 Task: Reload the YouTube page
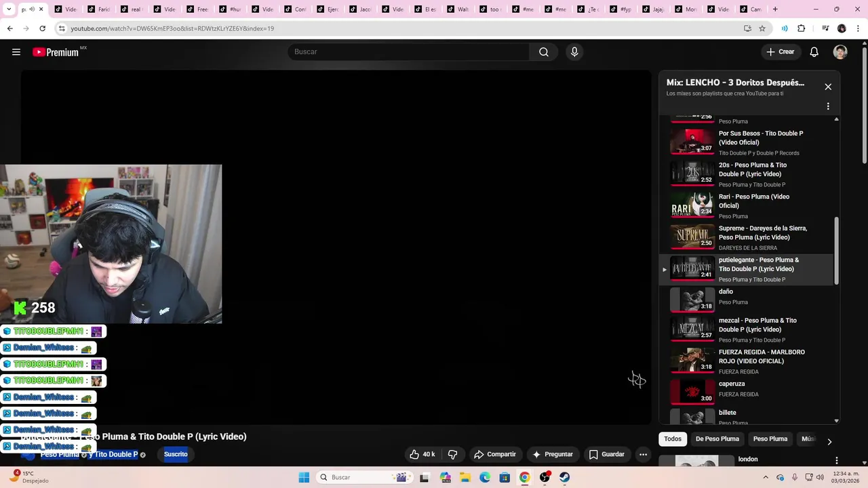(42, 28)
